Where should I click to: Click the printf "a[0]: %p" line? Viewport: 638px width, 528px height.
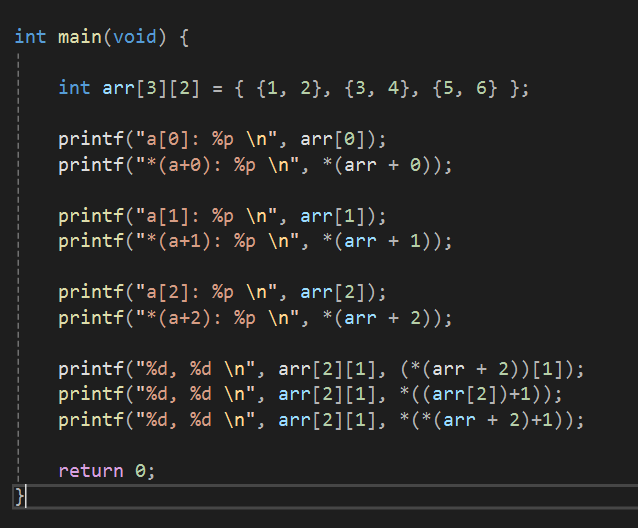pyautogui.click(x=222, y=140)
